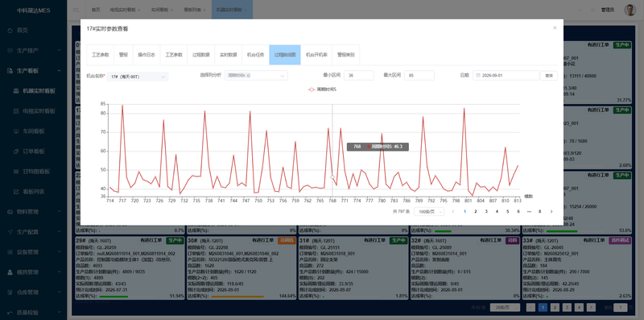Viewport: 644px width, 320px height.
Task: Click the user avatar at top right
Action: [630, 10]
